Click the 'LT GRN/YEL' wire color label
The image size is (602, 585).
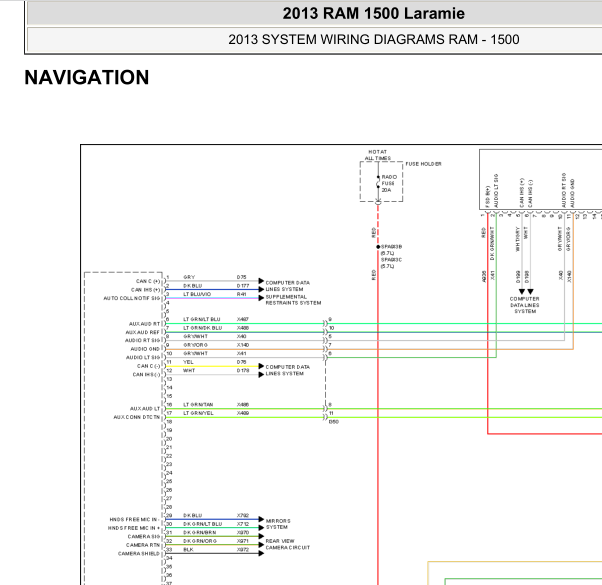tap(198, 413)
